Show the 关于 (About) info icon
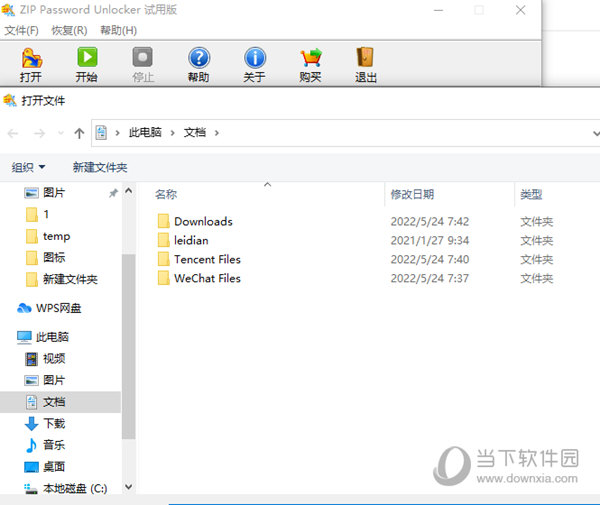 [x=254, y=65]
